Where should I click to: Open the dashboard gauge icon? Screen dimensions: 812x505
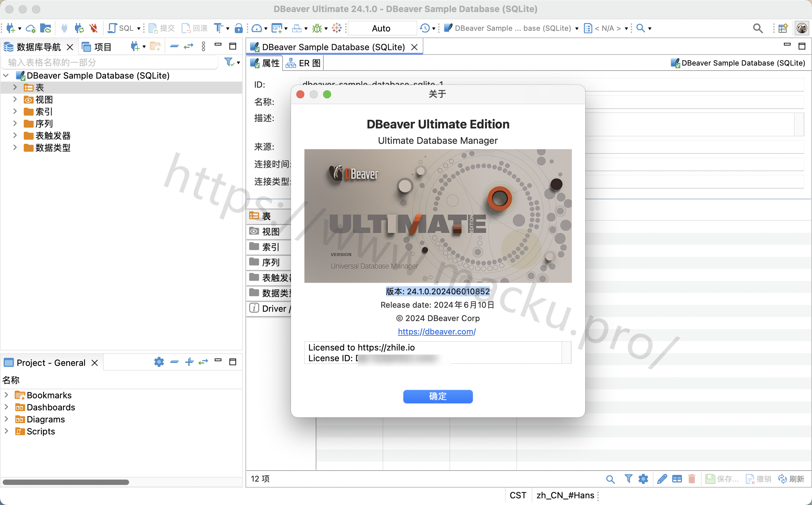pos(257,28)
